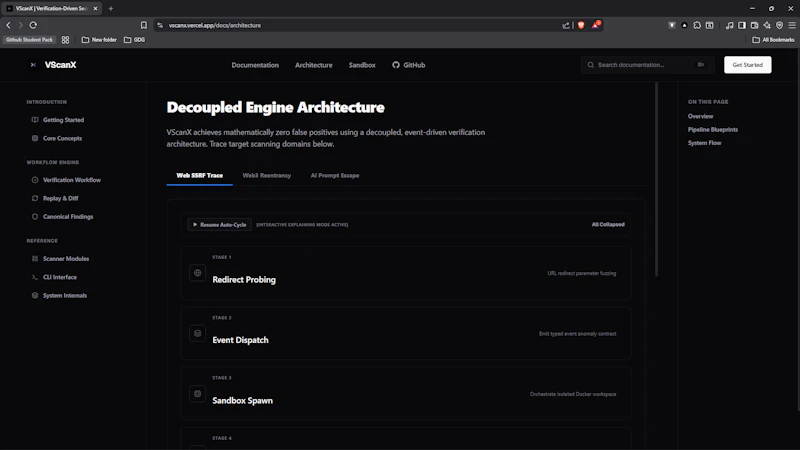
Task: Open the Architecture nav item
Action: (313, 65)
